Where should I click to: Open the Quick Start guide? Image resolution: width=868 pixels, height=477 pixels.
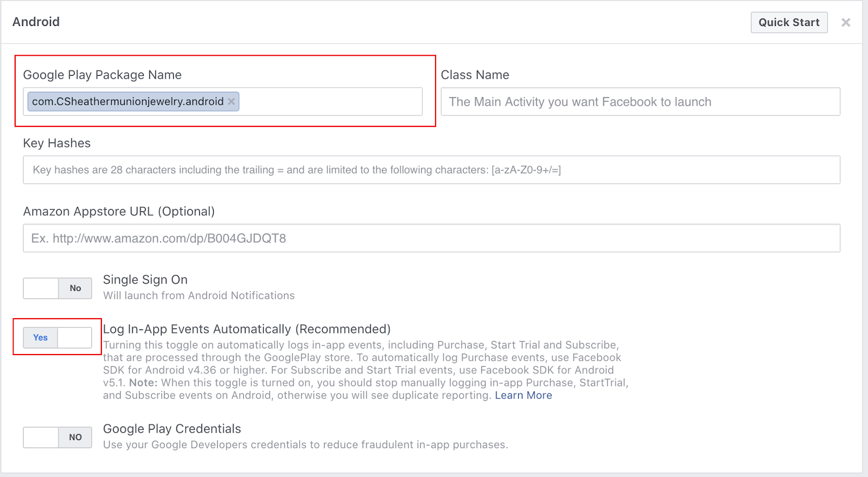click(x=789, y=22)
